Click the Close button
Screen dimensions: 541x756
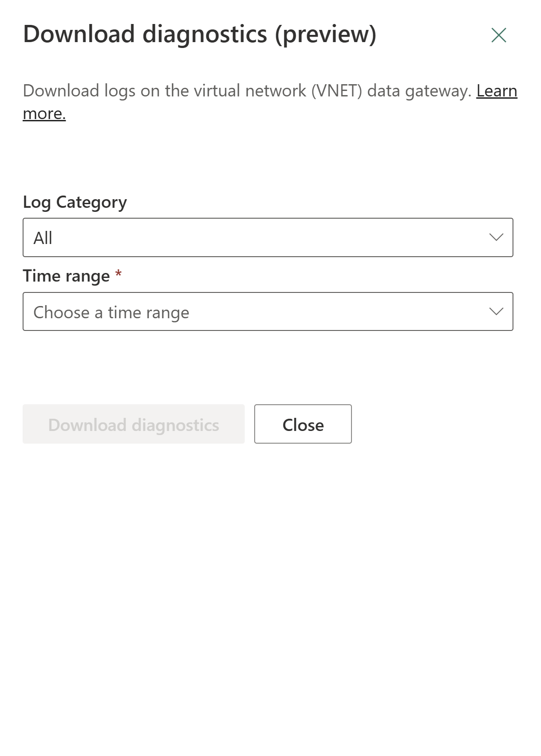pyautogui.click(x=303, y=424)
